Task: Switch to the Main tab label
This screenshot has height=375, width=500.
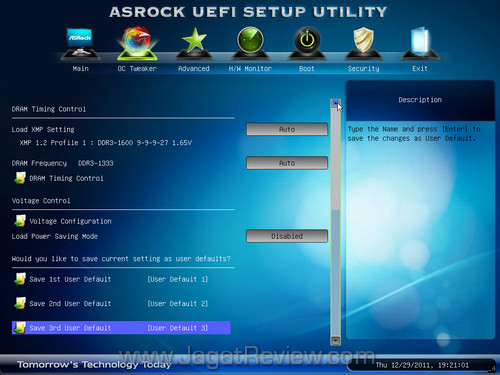Action: [81, 69]
